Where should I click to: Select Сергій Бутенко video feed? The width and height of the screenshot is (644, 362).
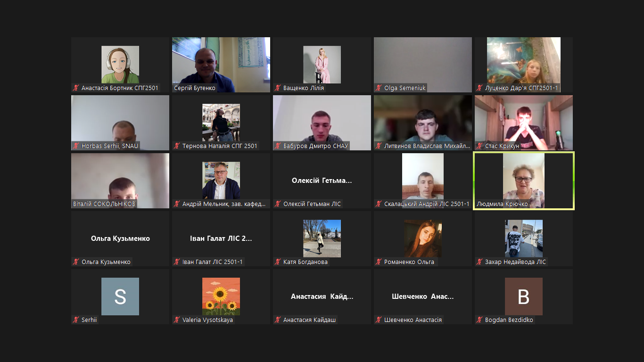point(221,65)
